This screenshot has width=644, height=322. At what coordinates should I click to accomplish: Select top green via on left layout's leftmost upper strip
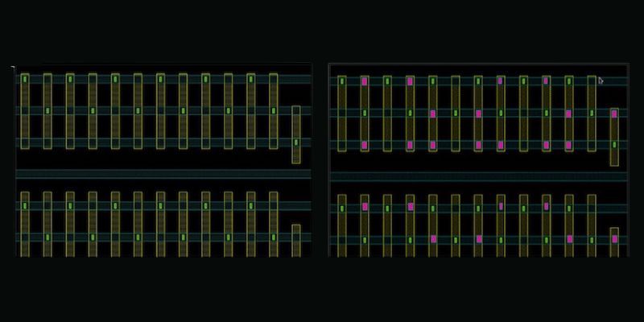click(25, 79)
